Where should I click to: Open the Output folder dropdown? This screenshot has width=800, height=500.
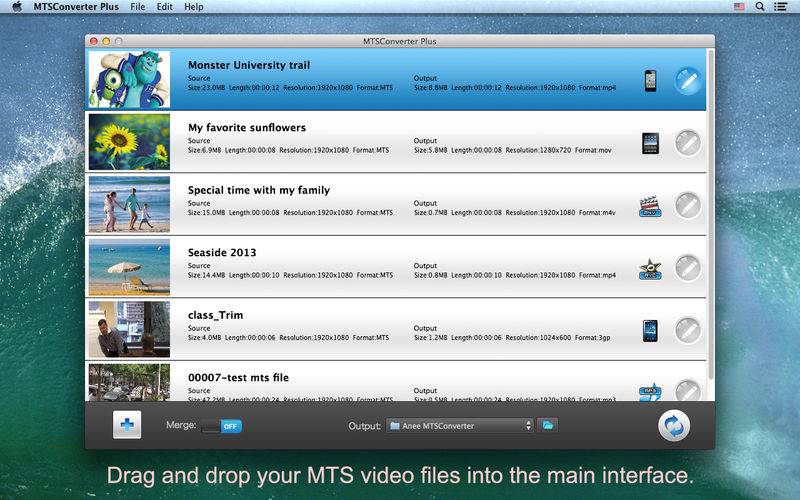[460, 426]
